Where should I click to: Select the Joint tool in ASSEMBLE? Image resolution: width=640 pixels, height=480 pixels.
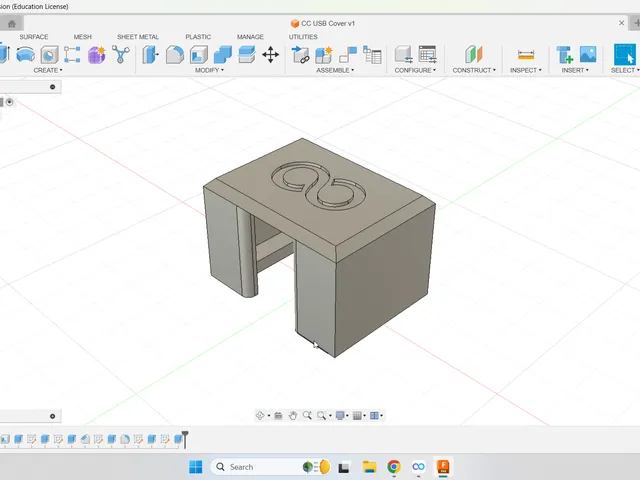coord(348,54)
